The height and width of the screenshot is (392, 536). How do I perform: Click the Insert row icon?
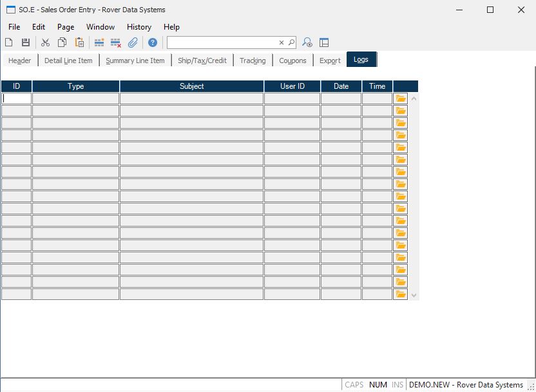pos(99,42)
